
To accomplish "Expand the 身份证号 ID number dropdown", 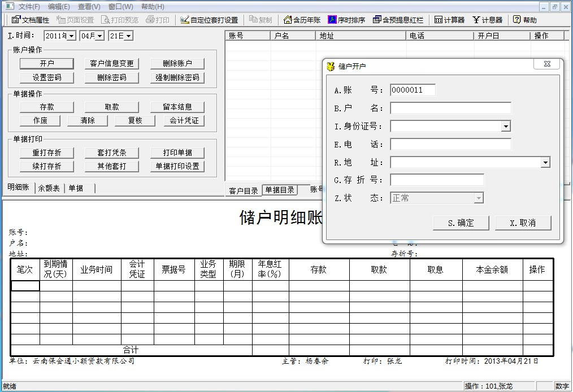I will pyautogui.click(x=507, y=126).
